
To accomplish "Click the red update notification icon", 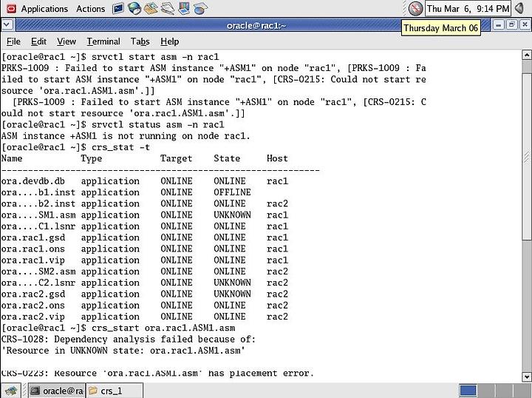I will click(415, 8).
